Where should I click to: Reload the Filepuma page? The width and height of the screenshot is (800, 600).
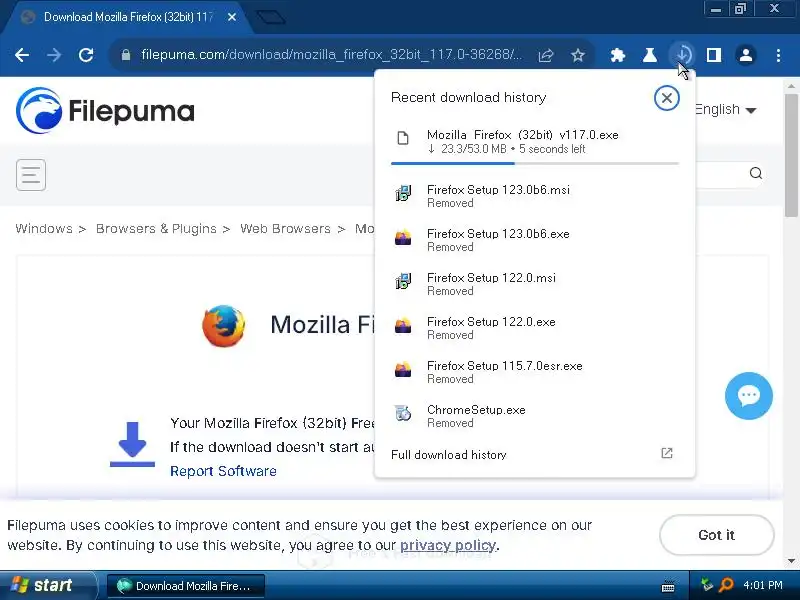point(86,55)
